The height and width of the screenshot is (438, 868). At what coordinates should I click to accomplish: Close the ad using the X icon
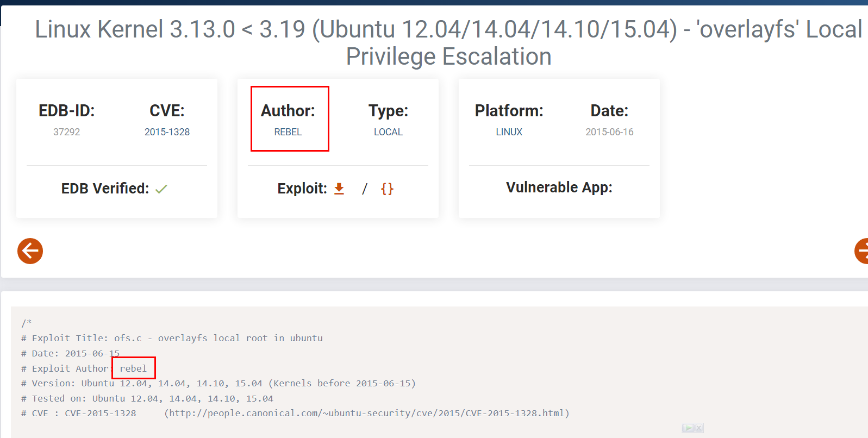(699, 428)
